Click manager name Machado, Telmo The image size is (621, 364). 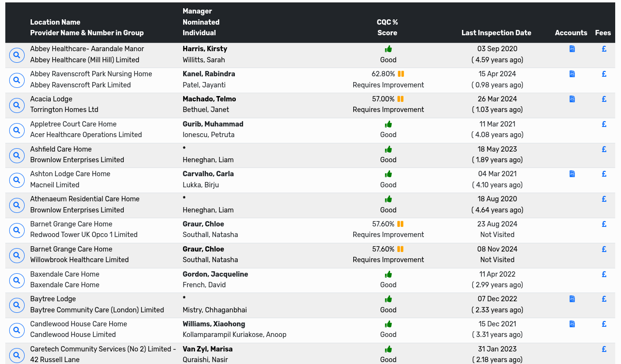click(209, 99)
